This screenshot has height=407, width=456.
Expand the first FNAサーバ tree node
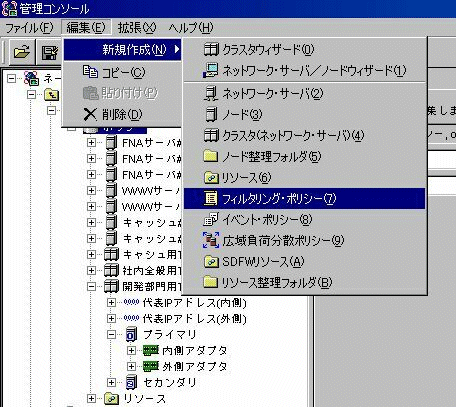[x=91, y=143]
